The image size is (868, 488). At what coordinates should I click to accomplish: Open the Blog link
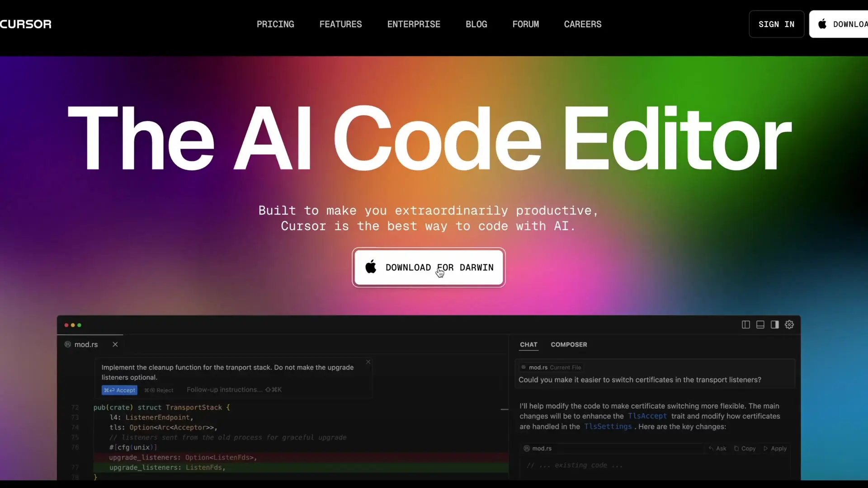point(476,24)
